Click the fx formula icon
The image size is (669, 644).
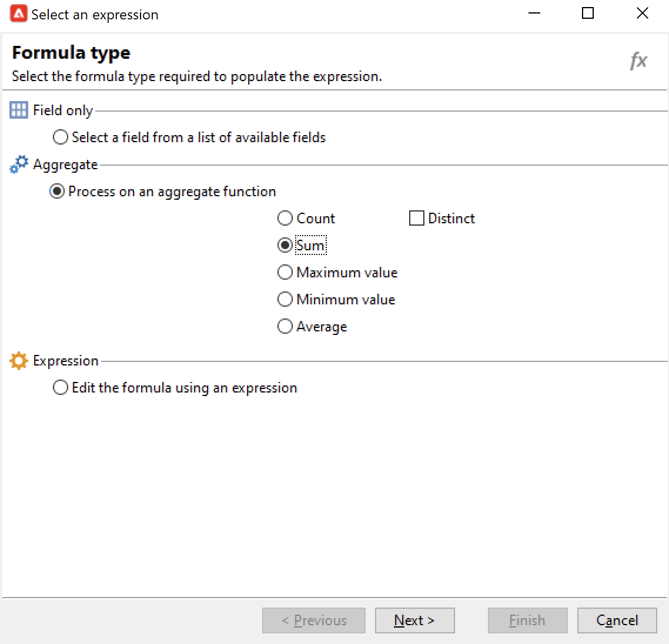point(638,61)
